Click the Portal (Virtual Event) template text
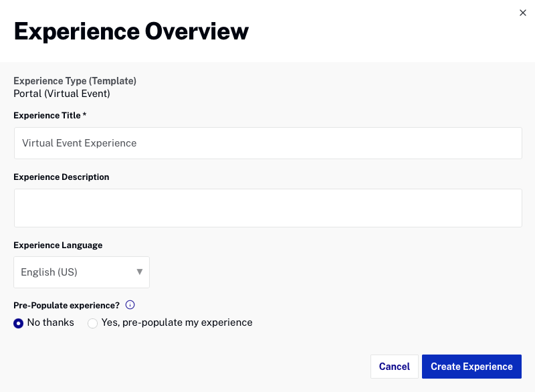The height and width of the screenshot is (392, 535). pos(62,94)
